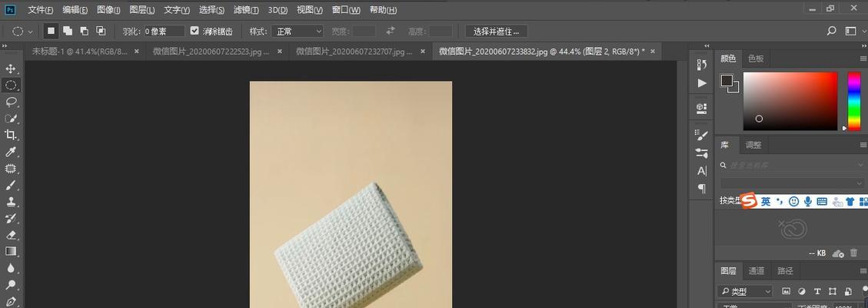Open the Character panel icon
Screen dimensions: 868x308
[x=702, y=171]
